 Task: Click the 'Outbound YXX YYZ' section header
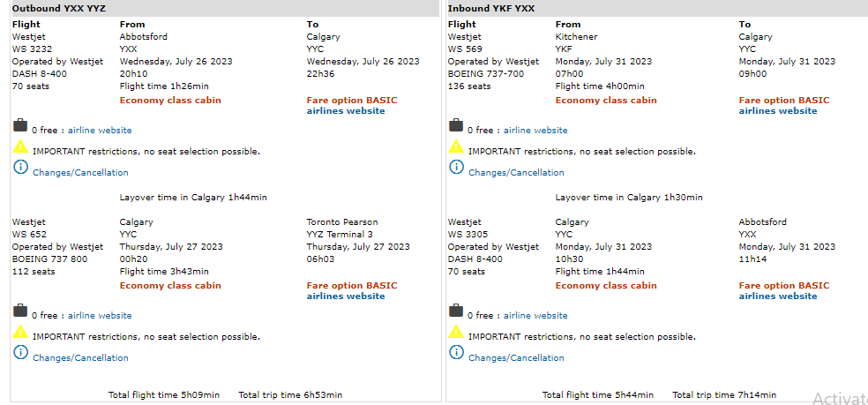(58, 8)
